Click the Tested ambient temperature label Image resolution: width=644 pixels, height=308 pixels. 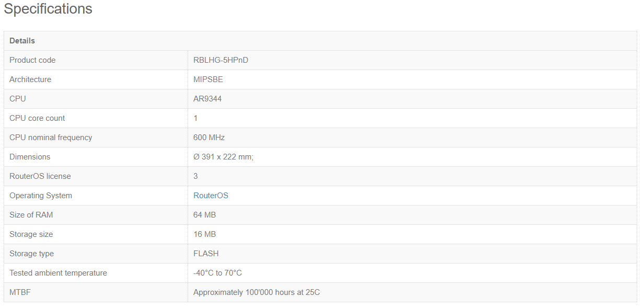[58, 273]
